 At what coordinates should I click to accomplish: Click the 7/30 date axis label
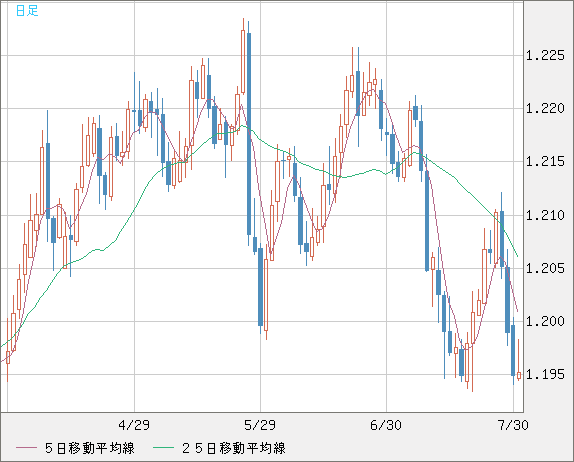pos(513,425)
